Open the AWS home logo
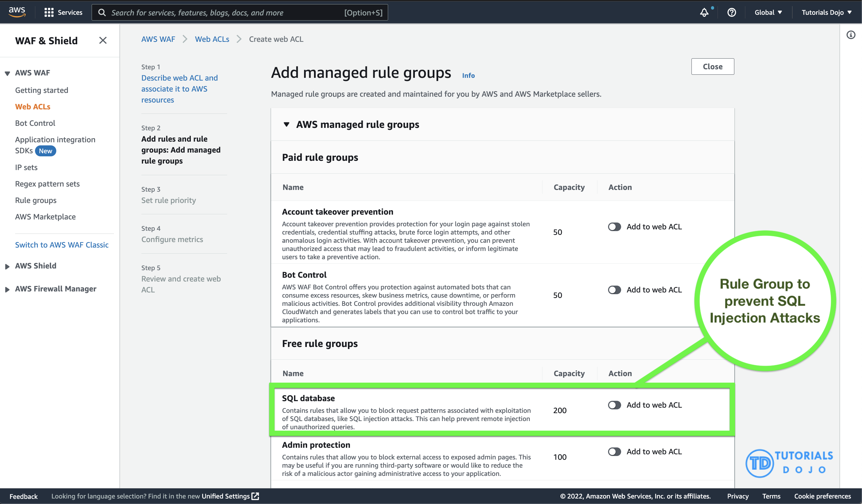This screenshot has height=504, width=862. [x=17, y=12]
